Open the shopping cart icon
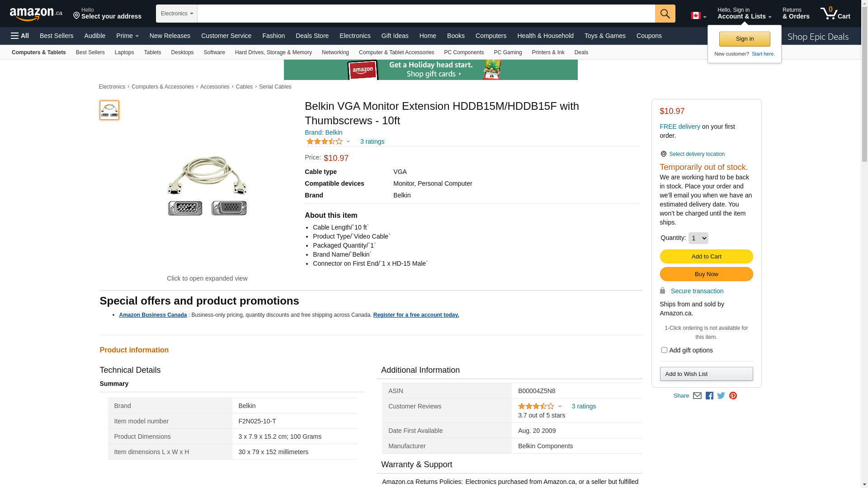Image resolution: width=868 pixels, height=488 pixels. 835,14
